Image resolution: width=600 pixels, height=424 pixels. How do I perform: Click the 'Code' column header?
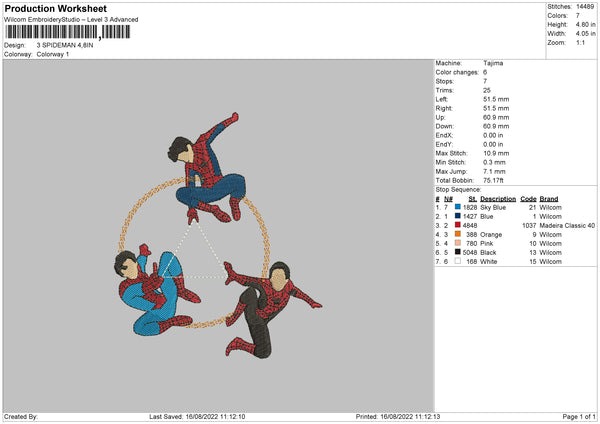click(528, 199)
